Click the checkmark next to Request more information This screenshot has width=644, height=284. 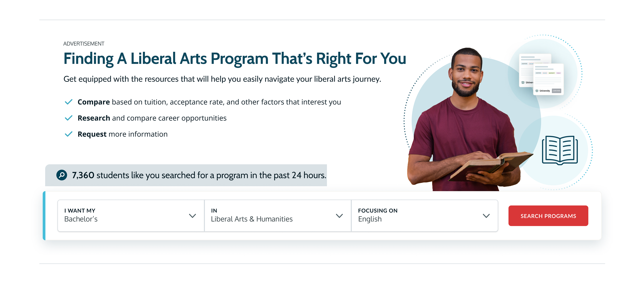coord(68,134)
